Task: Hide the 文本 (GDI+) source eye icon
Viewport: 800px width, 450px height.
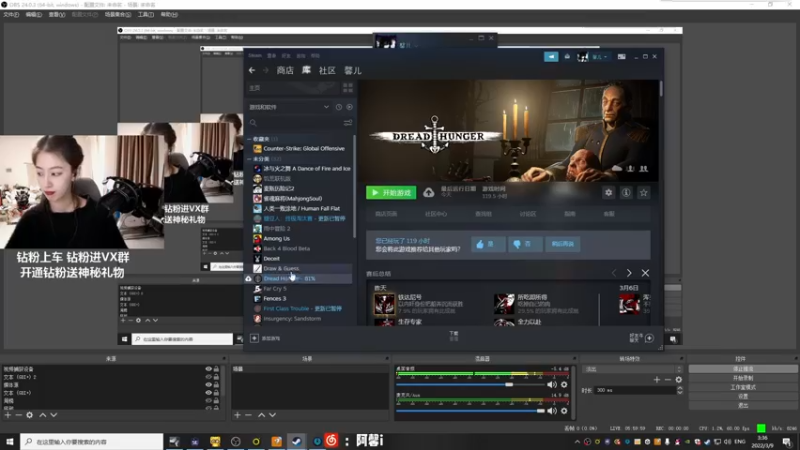Action: point(208,393)
